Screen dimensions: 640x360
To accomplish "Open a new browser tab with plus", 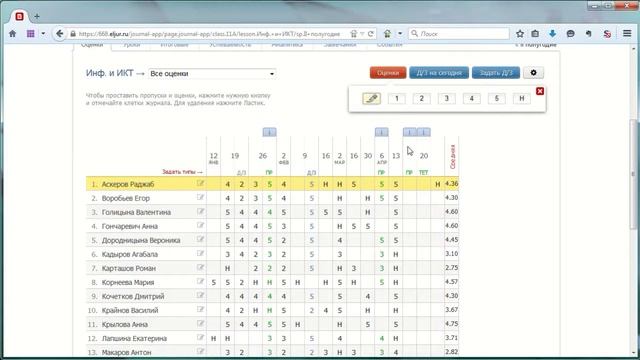I will point(37,16).
